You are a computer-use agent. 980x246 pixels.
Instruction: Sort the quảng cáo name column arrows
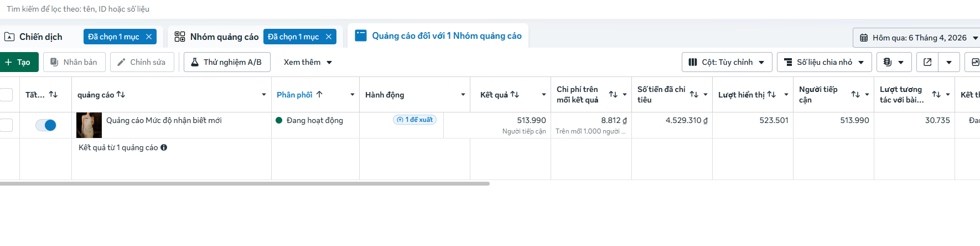121,94
